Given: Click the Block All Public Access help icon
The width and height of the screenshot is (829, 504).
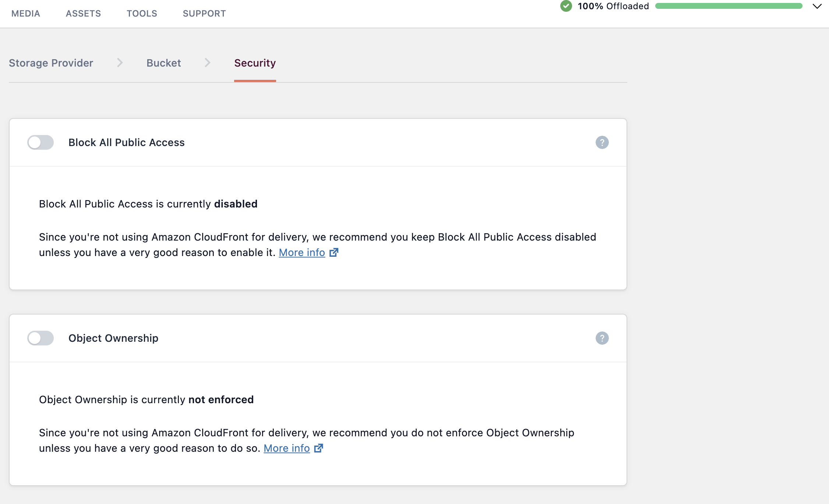Looking at the screenshot, I should point(602,142).
